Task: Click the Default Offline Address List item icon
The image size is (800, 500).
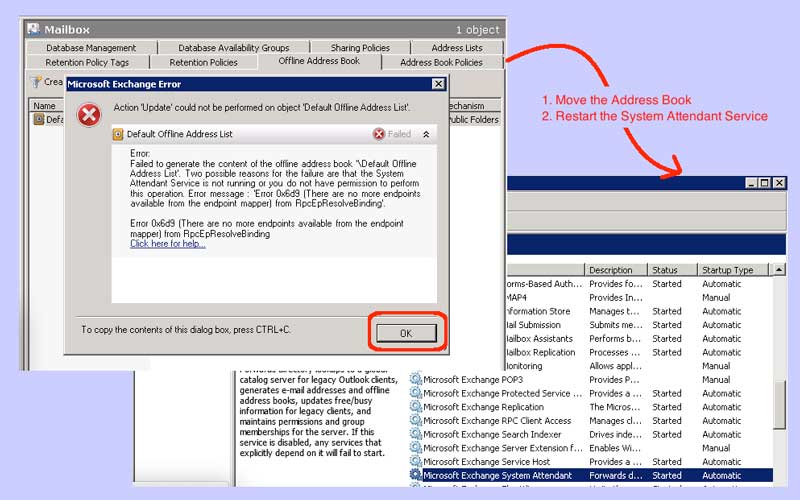Action: pos(118,134)
